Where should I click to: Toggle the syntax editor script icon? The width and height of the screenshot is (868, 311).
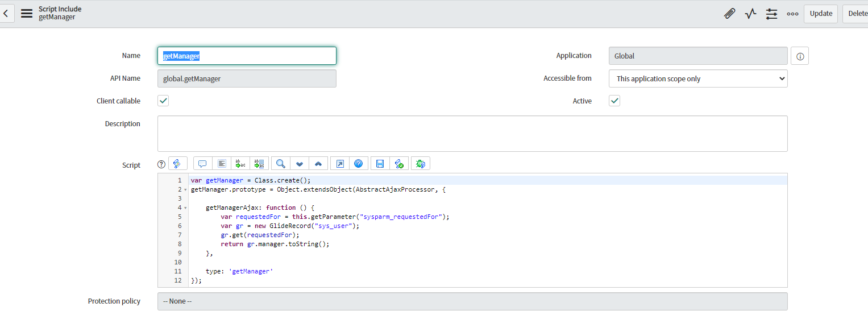click(x=178, y=164)
